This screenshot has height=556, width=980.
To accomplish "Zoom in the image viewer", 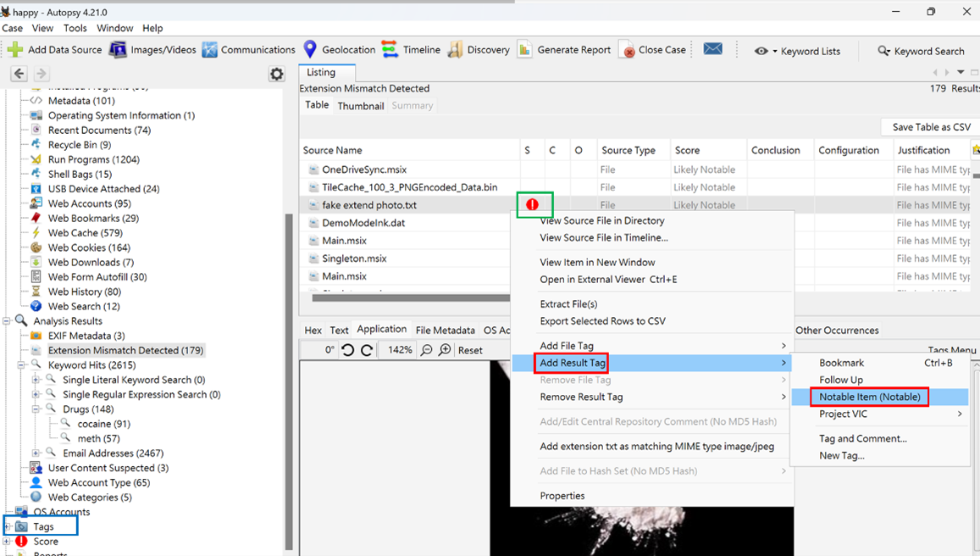I will (x=445, y=350).
